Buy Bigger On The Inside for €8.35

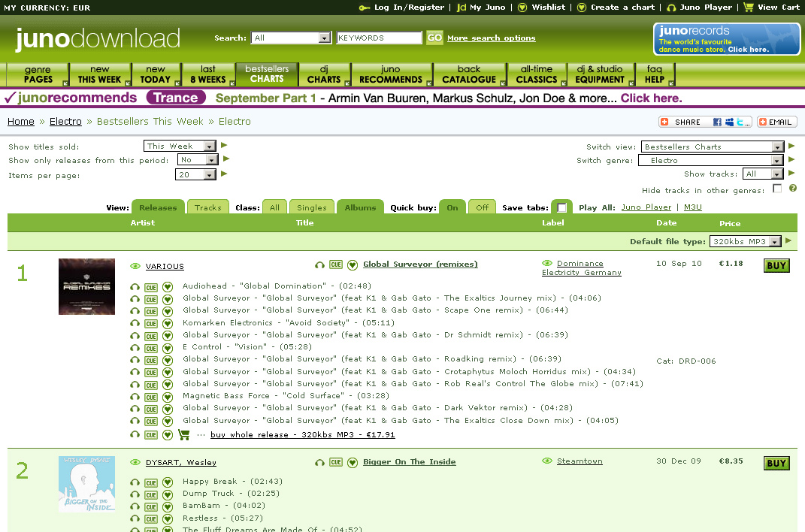776,464
